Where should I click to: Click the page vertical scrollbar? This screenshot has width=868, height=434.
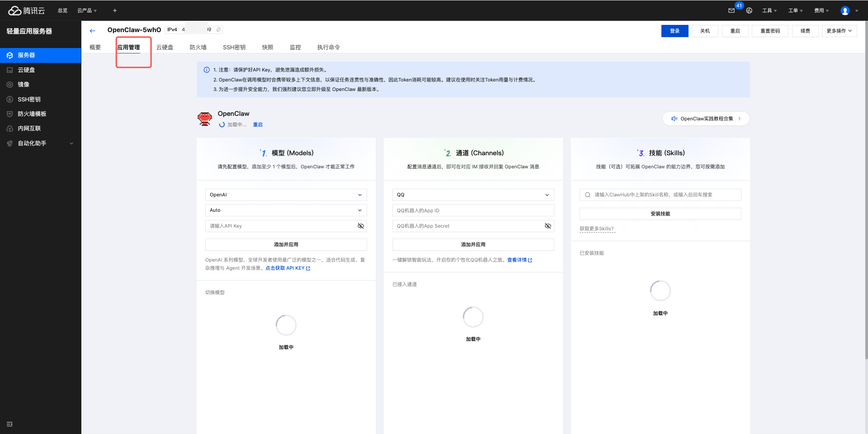(x=866, y=190)
